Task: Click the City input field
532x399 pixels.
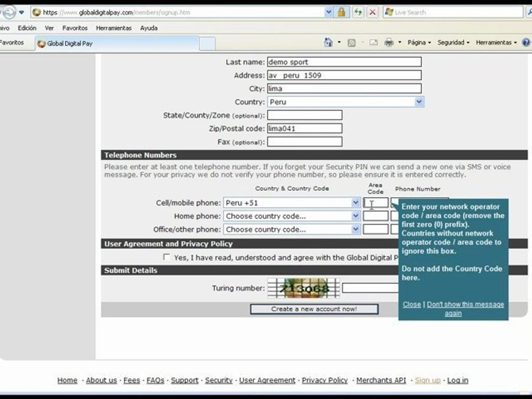Action: pyautogui.click(x=344, y=88)
